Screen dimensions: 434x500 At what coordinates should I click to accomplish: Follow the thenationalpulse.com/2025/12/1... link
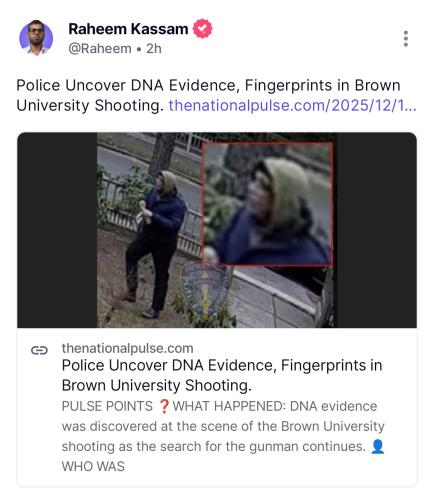pyautogui.click(x=292, y=105)
